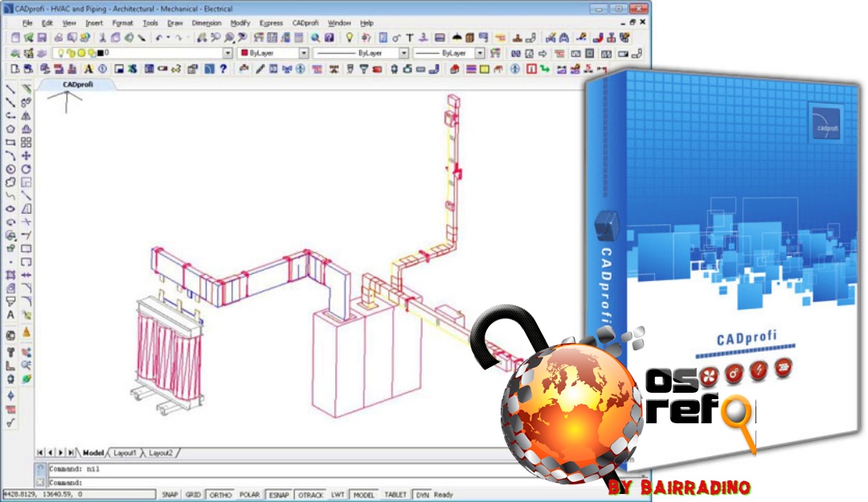Open the ByLayer color dropdown
Image resolution: width=868 pixels, height=502 pixels.
[x=304, y=53]
